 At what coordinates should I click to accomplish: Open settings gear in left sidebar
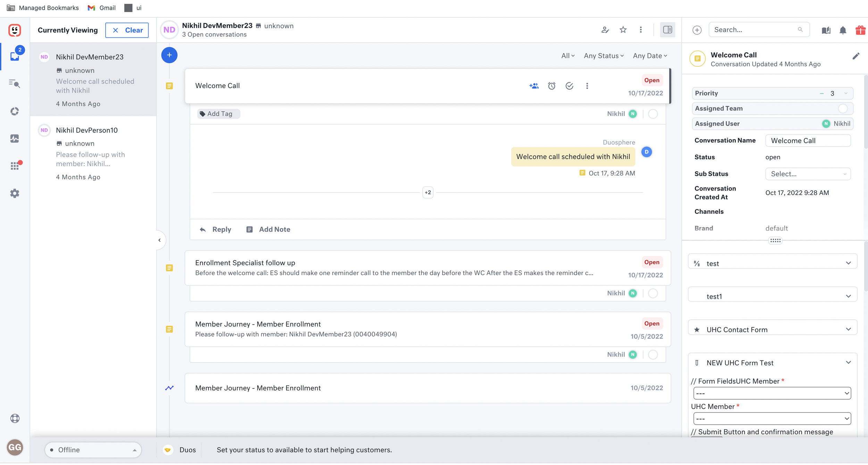coord(15,193)
